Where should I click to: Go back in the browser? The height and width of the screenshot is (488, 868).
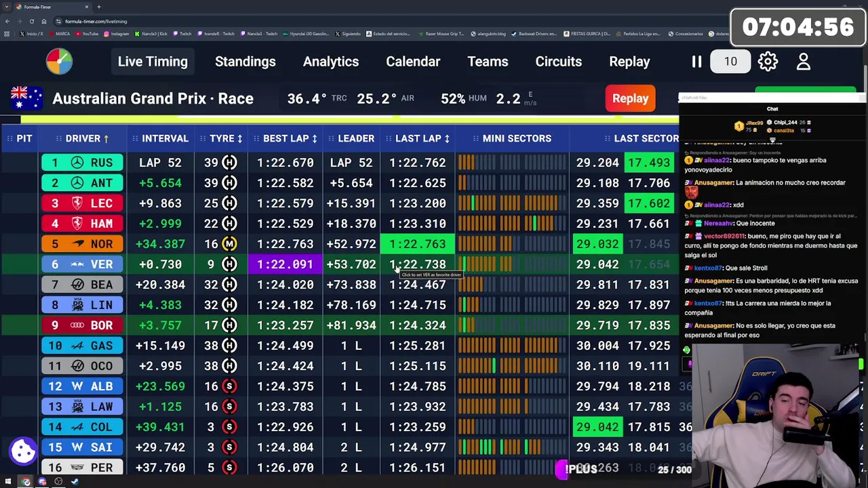point(8,21)
